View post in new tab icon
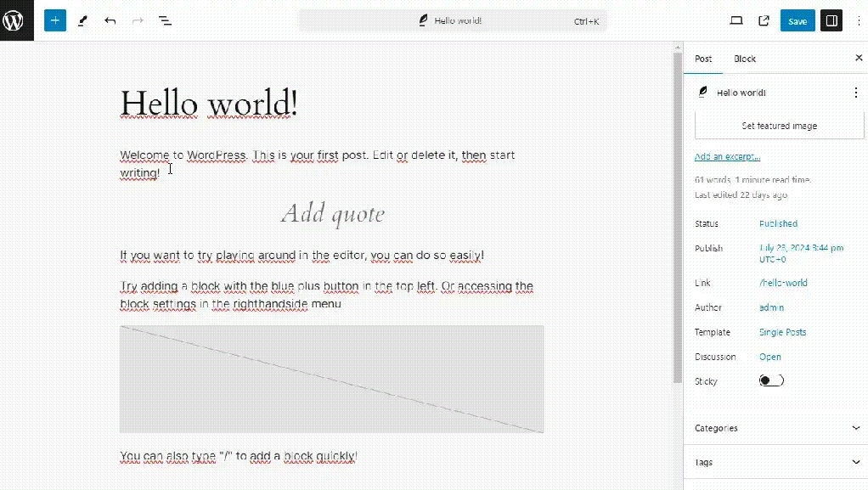This screenshot has width=868, height=490. tap(764, 20)
